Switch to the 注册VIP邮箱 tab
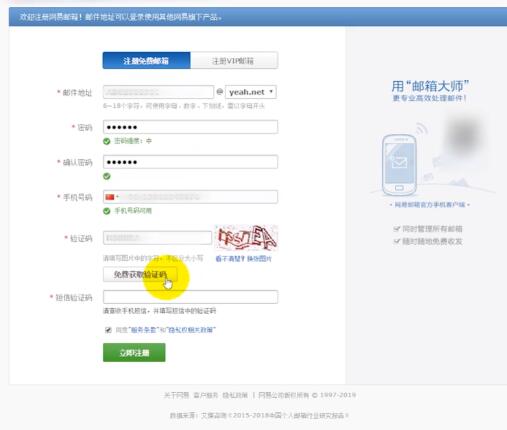Image resolution: width=507 pixels, height=430 pixels. (x=234, y=61)
